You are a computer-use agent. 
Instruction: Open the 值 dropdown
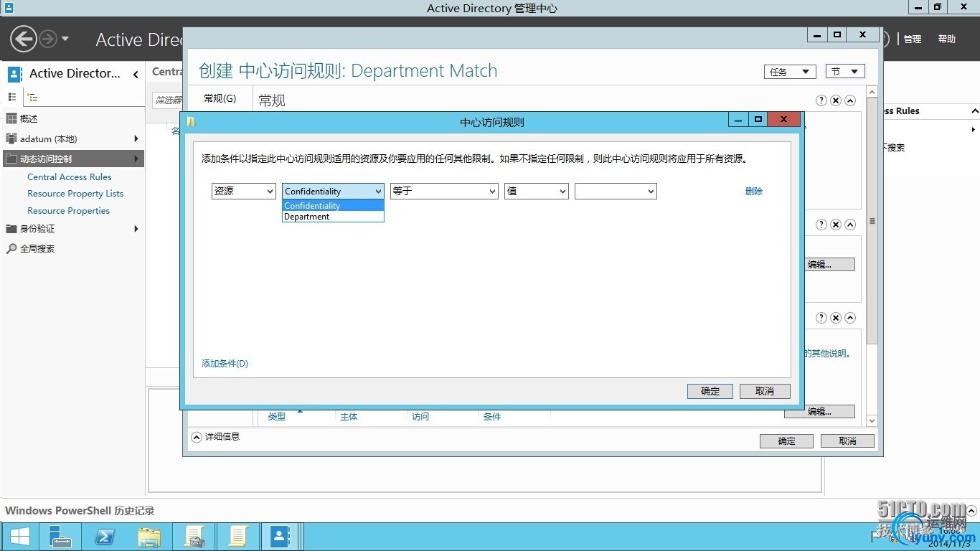(537, 191)
